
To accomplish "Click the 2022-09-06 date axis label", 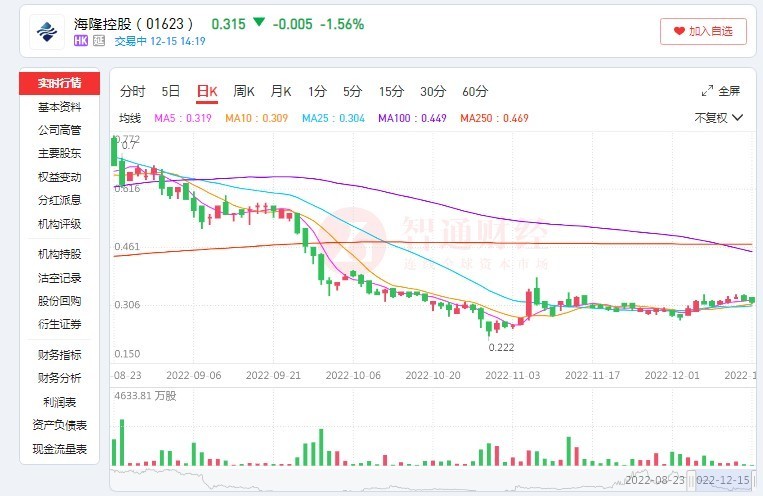I will [194, 375].
